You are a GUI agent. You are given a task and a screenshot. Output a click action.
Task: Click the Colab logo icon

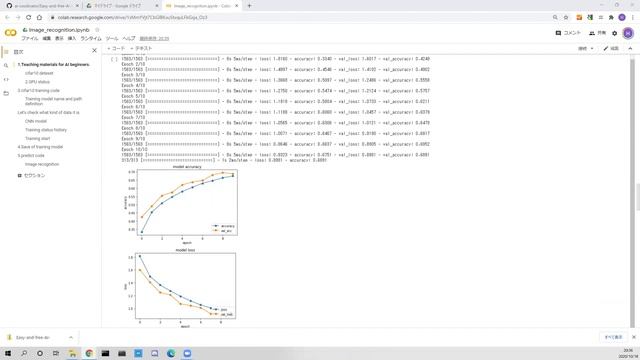click(10, 33)
